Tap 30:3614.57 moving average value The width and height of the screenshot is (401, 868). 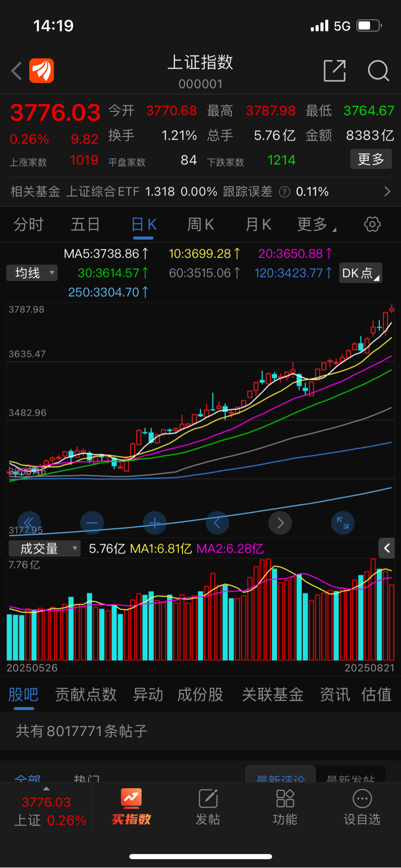tap(113, 273)
